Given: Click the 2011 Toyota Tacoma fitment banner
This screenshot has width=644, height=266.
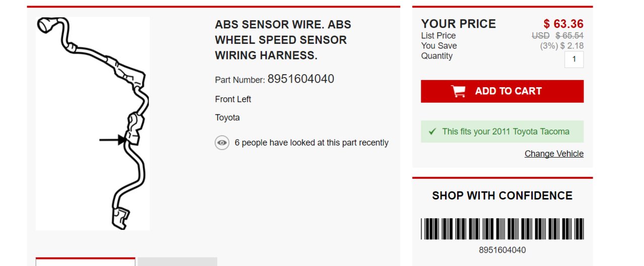Looking at the screenshot, I should point(502,131).
